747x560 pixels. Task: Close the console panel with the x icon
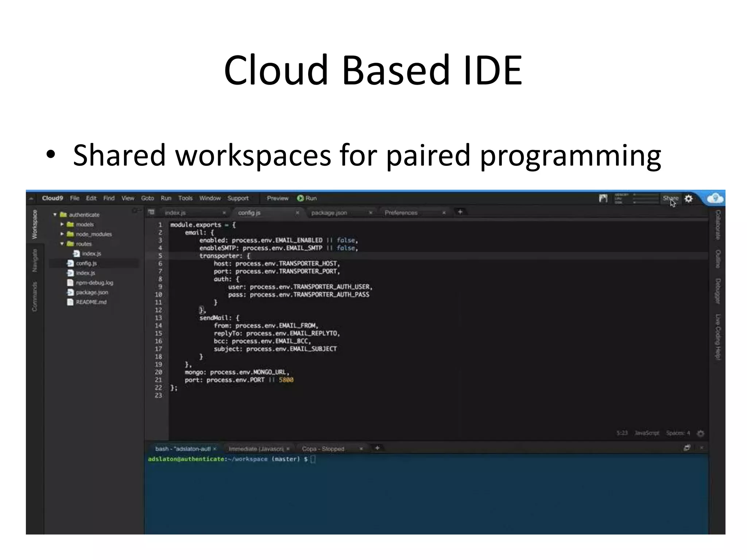click(x=701, y=448)
